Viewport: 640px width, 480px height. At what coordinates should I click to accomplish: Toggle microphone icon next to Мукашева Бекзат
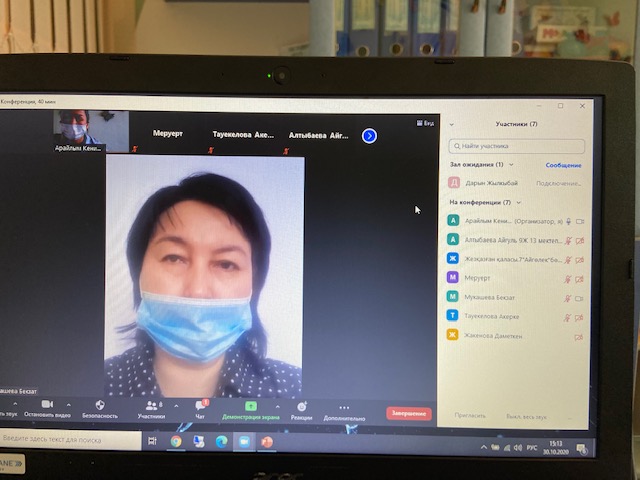tap(567, 297)
